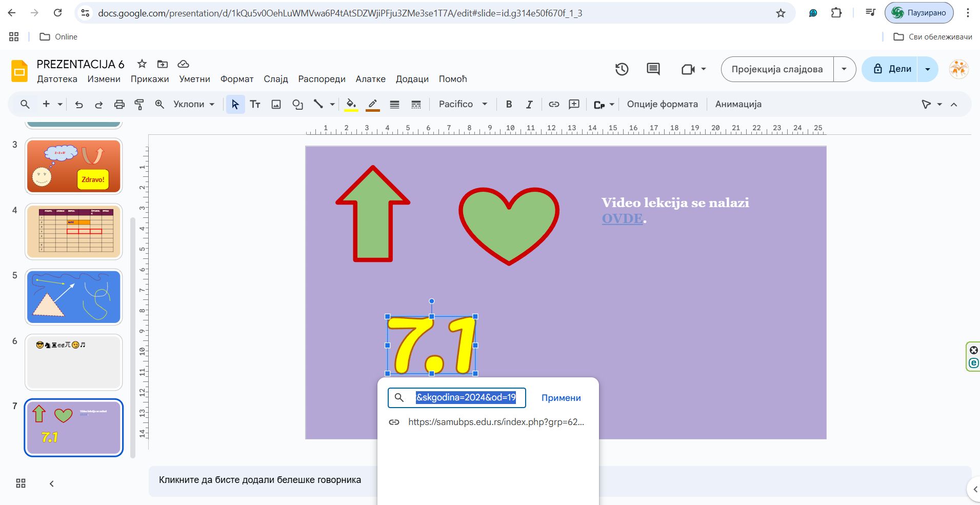
Task: Click the Insert link icon
Action: pos(554,105)
